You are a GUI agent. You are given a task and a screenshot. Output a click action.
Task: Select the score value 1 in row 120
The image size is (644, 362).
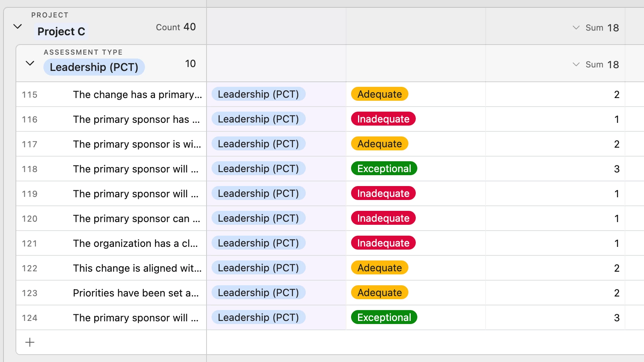(616, 219)
